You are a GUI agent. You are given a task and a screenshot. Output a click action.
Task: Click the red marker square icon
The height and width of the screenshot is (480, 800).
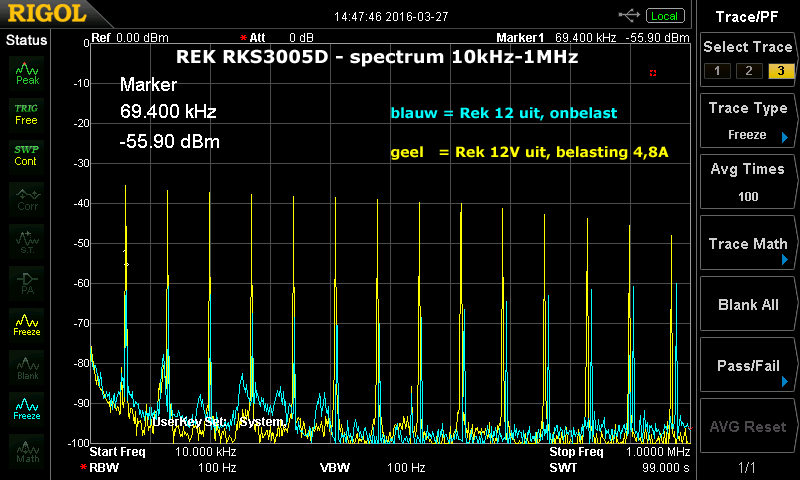[x=653, y=73]
